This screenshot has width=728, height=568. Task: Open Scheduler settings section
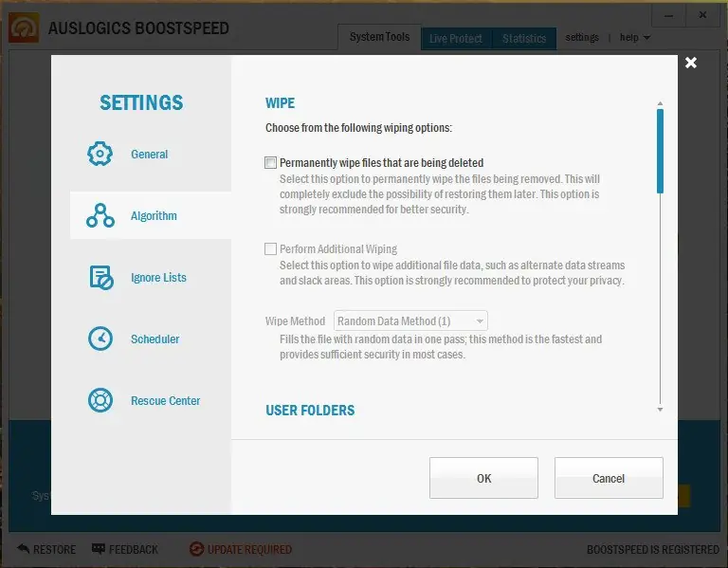point(151,339)
